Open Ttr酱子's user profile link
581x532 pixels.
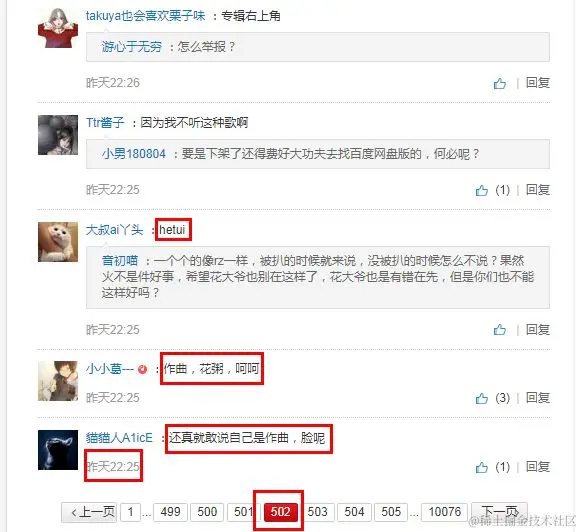tap(105, 123)
